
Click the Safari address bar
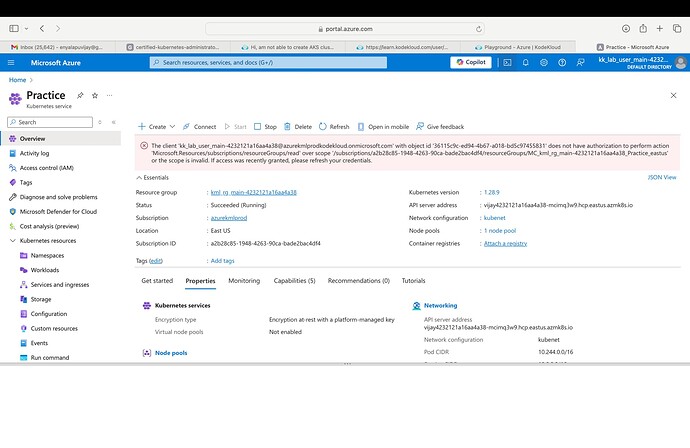(x=345, y=29)
